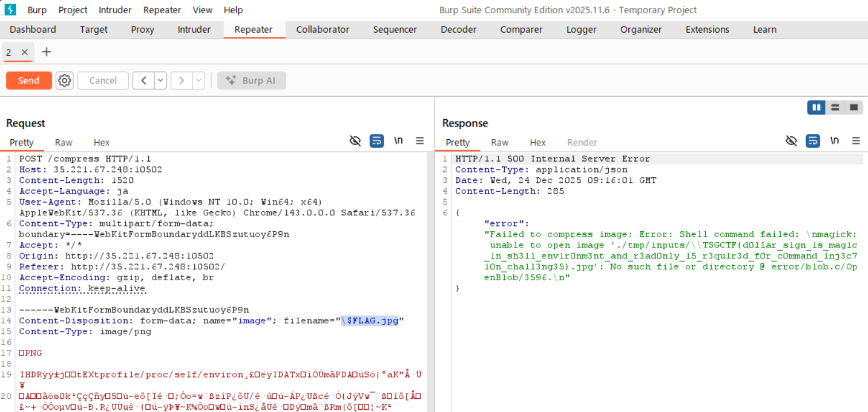Expand back history dropdown arrow
Screen dimensions: 868x412
pyautogui.click(x=161, y=81)
